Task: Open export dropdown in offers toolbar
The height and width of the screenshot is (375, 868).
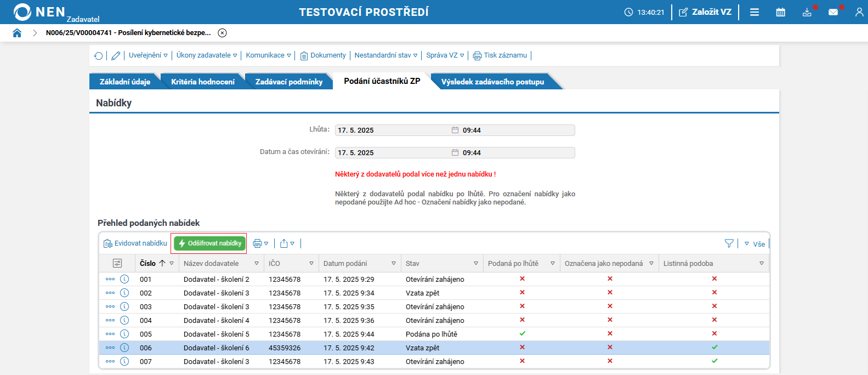Action: [287, 243]
